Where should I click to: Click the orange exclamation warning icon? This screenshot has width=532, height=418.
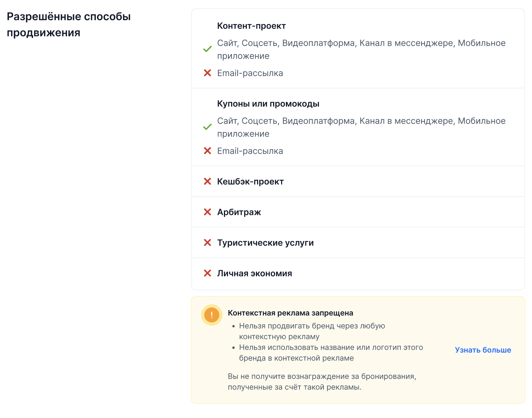(x=212, y=315)
